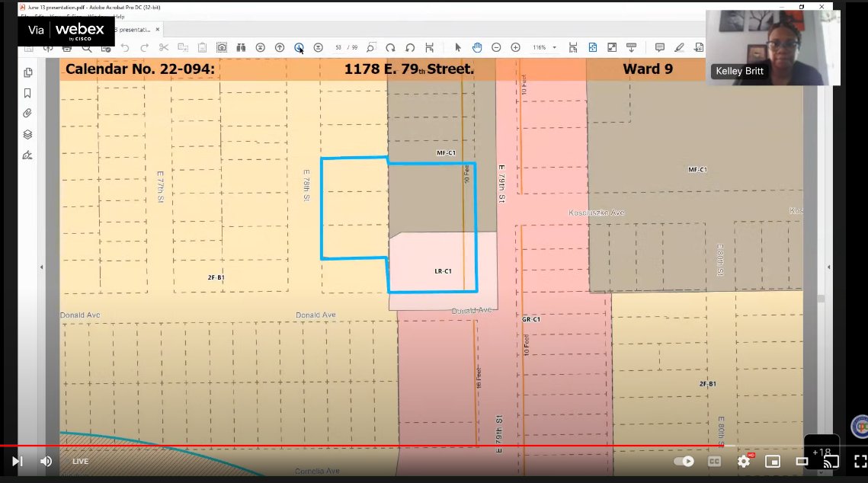Click the page number input field
Image resolution: width=868 pixels, height=483 pixels.
338,47
